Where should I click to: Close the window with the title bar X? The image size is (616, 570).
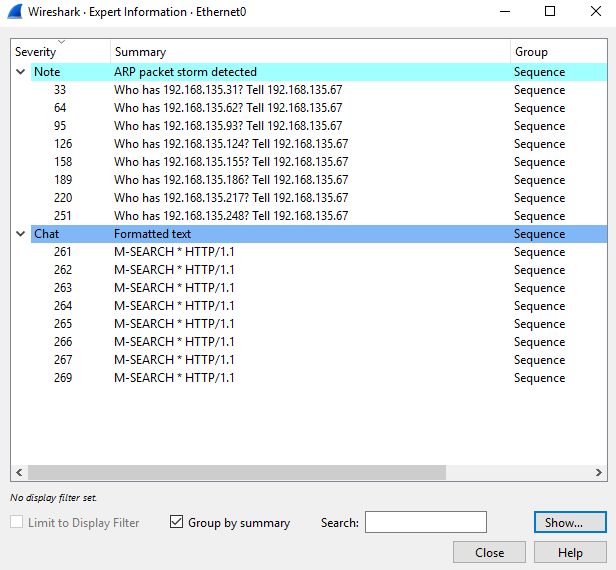pyautogui.click(x=596, y=12)
